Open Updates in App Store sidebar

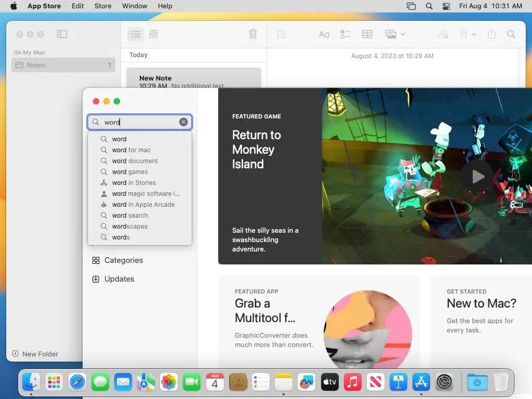[x=113, y=279]
